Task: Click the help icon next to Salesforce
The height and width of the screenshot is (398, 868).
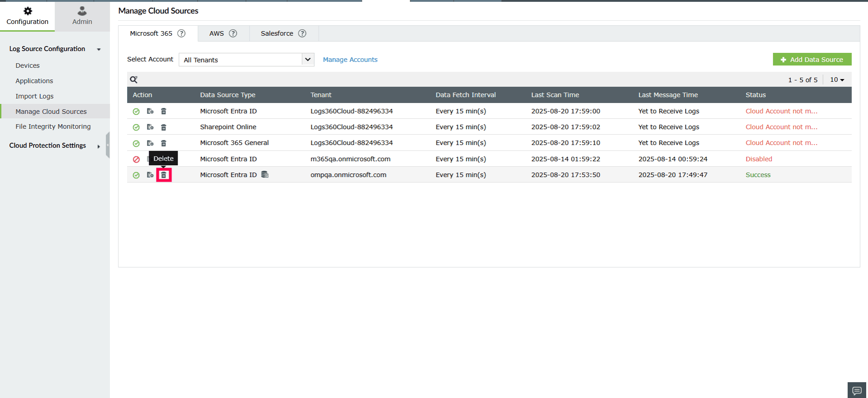Action: click(302, 33)
